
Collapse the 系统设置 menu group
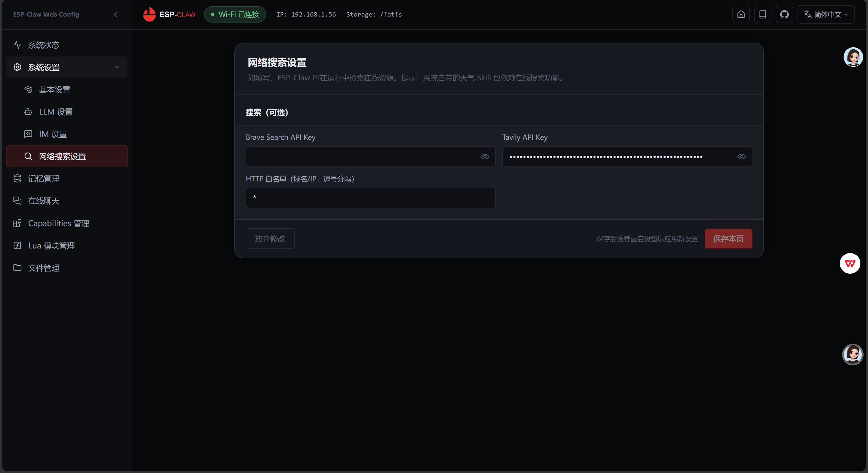[x=67, y=67]
